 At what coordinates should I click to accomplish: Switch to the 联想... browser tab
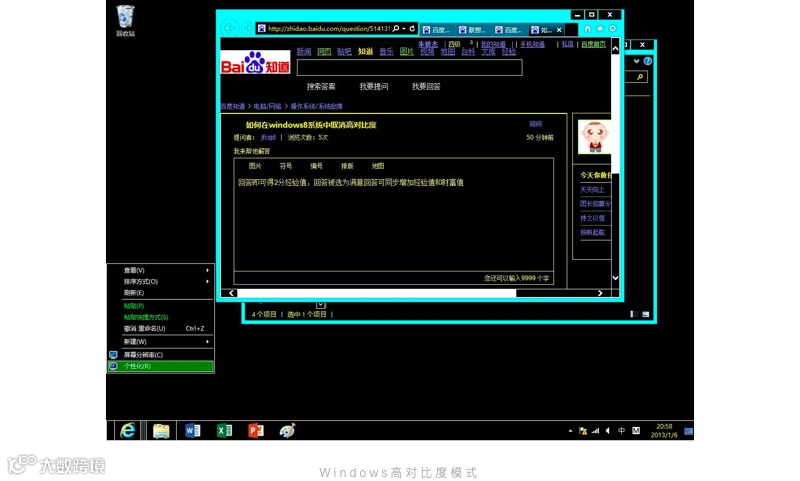(x=473, y=30)
